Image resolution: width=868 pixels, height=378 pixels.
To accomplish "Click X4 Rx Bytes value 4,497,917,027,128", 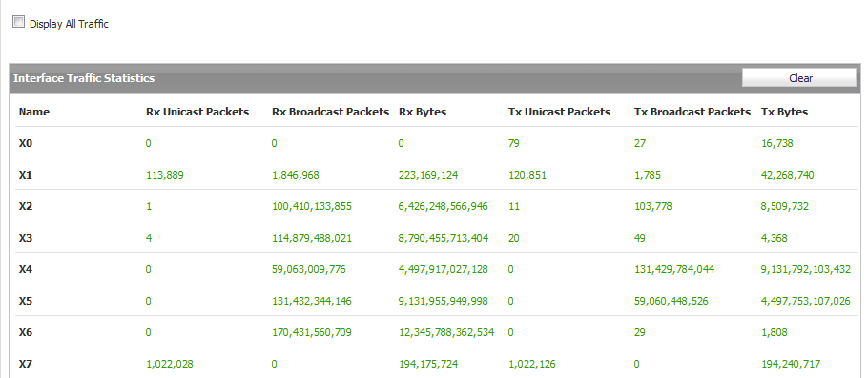I will (x=443, y=270).
